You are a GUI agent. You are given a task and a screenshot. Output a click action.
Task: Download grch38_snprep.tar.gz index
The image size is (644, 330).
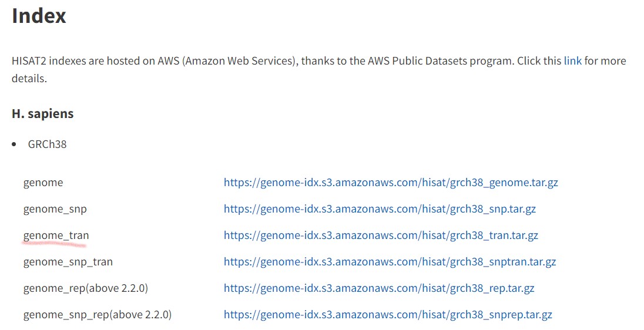point(388,314)
